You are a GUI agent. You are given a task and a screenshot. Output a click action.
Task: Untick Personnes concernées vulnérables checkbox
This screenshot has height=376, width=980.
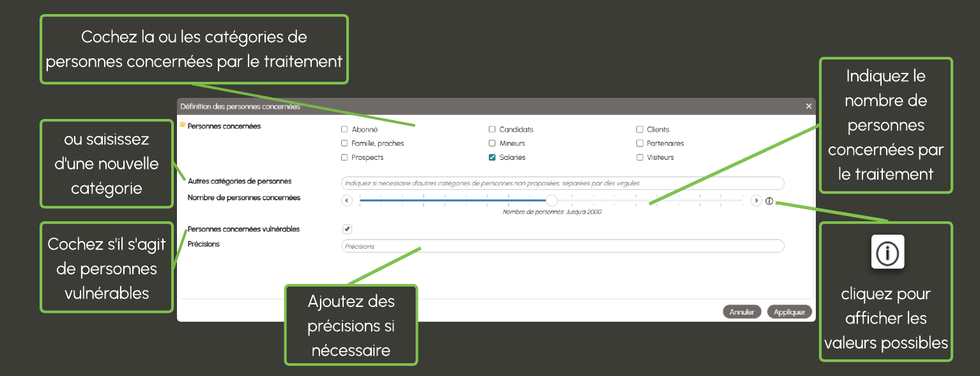click(347, 229)
